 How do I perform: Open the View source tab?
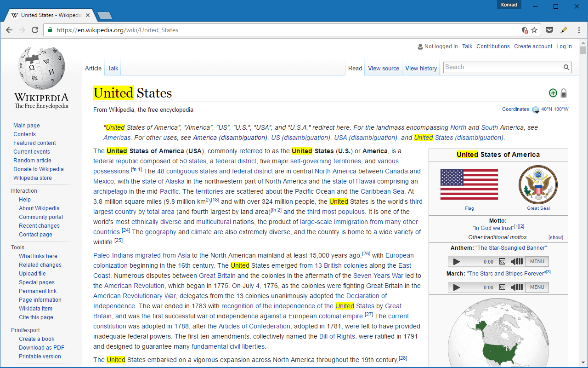tap(384, 68)
